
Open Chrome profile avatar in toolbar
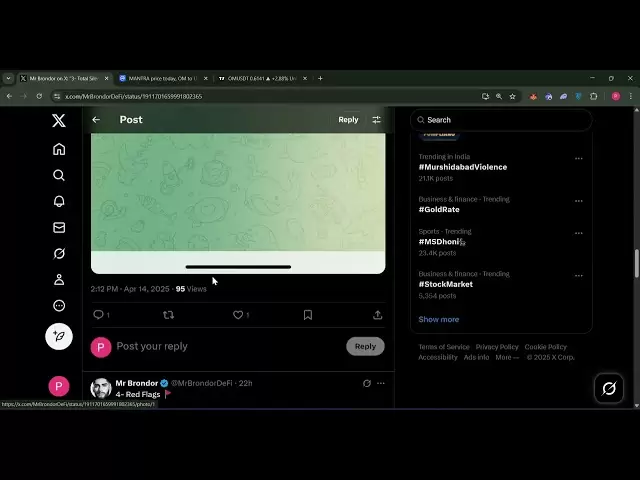point(616,96)
